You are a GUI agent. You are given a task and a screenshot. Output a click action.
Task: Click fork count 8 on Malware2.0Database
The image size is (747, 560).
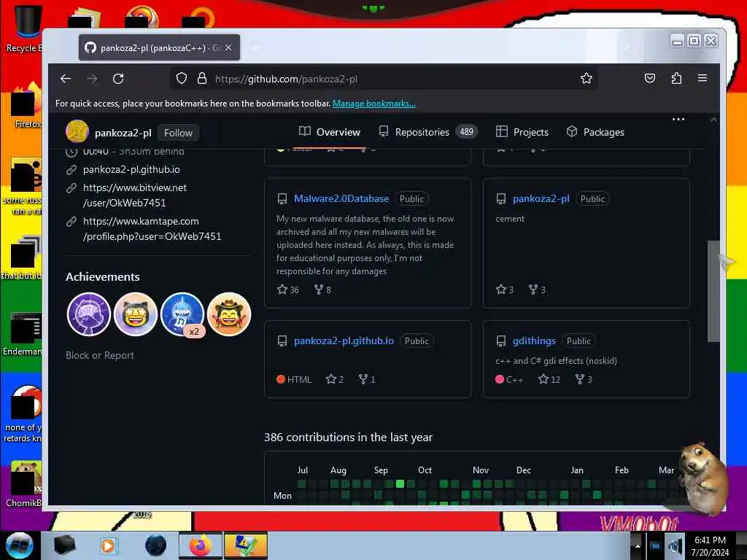point(322,289)
